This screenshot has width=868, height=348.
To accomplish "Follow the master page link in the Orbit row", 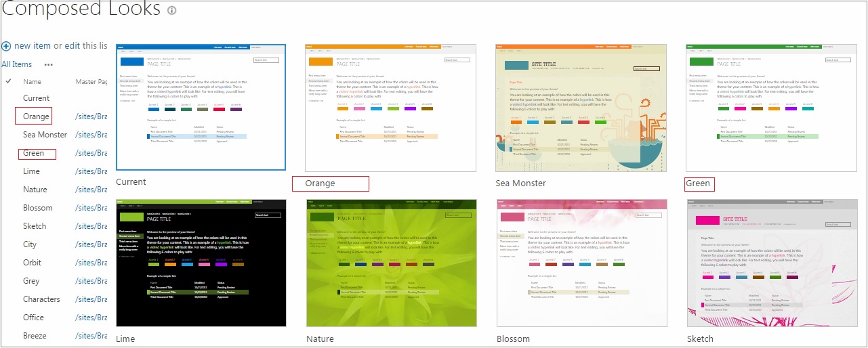I will (91, 263).
